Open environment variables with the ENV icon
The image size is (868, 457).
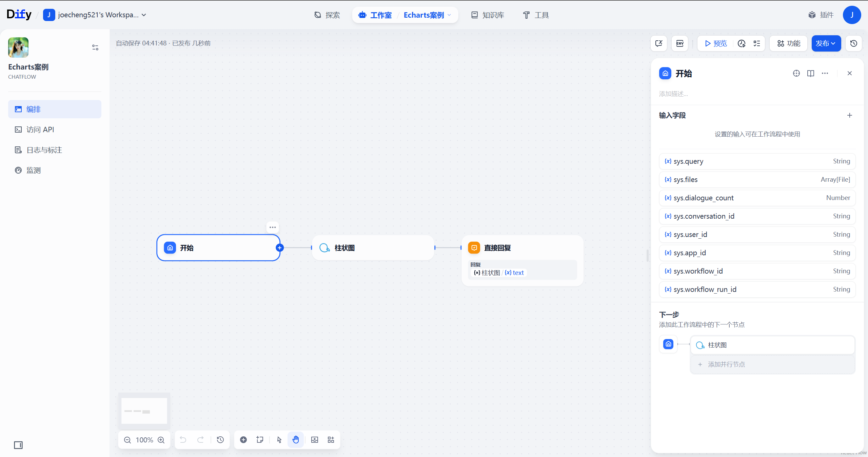tap(679, 43)
